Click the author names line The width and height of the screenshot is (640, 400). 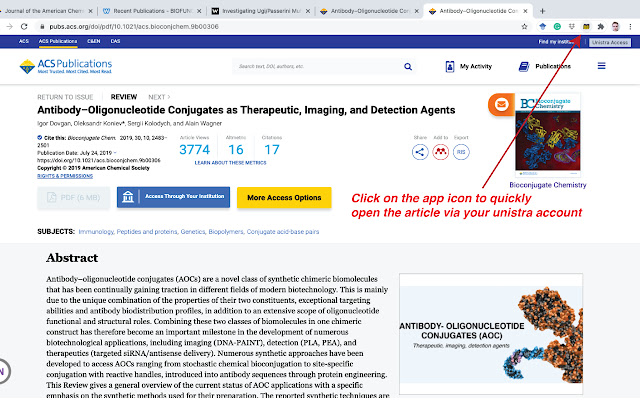tap(130, 123)
